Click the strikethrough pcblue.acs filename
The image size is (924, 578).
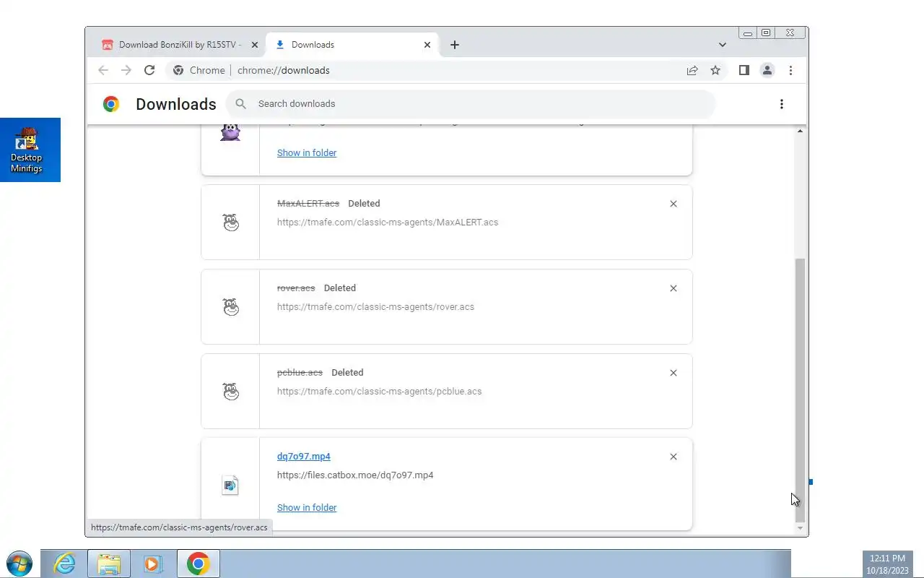300,373
